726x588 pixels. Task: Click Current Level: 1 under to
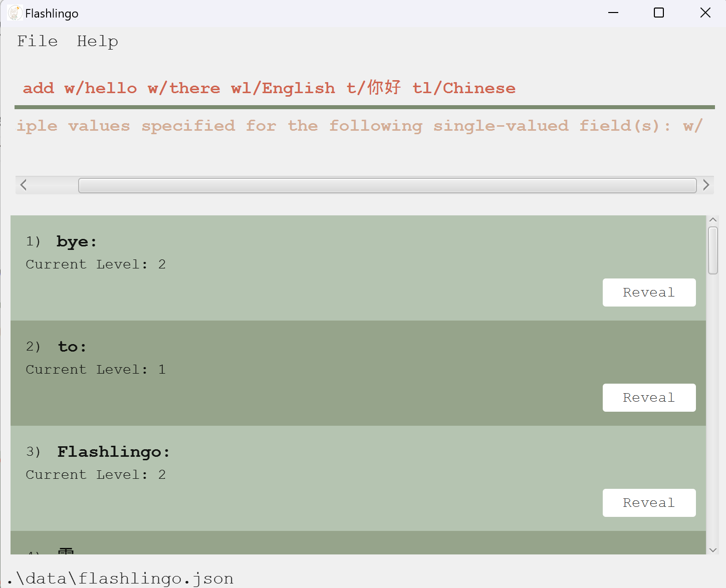coord(96,370)
